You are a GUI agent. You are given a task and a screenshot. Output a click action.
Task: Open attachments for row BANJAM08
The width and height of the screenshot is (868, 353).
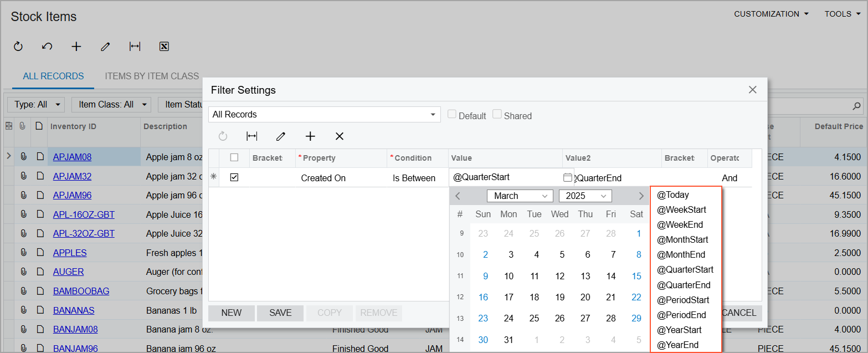(x=23, y=329)
